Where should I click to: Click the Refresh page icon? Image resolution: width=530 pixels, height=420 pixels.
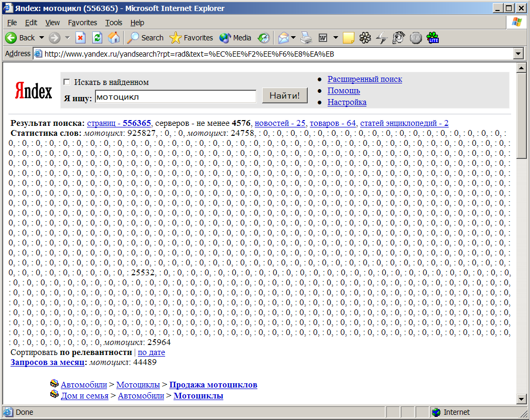pyautogui.click(x=98, y=38)
